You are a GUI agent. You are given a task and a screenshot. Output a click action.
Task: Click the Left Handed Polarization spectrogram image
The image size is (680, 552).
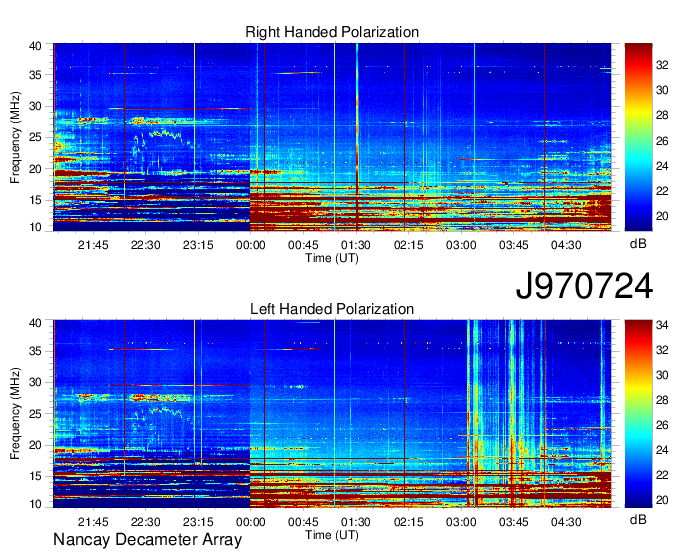(x=332, y=414)
